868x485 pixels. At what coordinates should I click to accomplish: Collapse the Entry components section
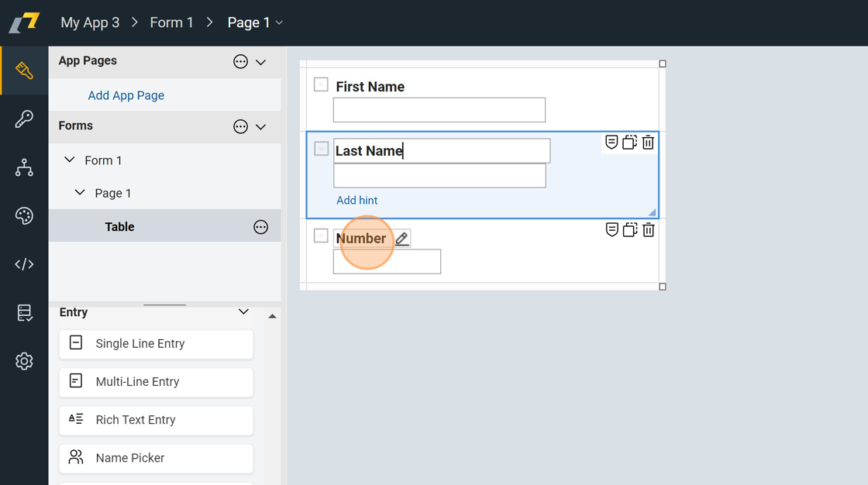[x=243, y=312]
